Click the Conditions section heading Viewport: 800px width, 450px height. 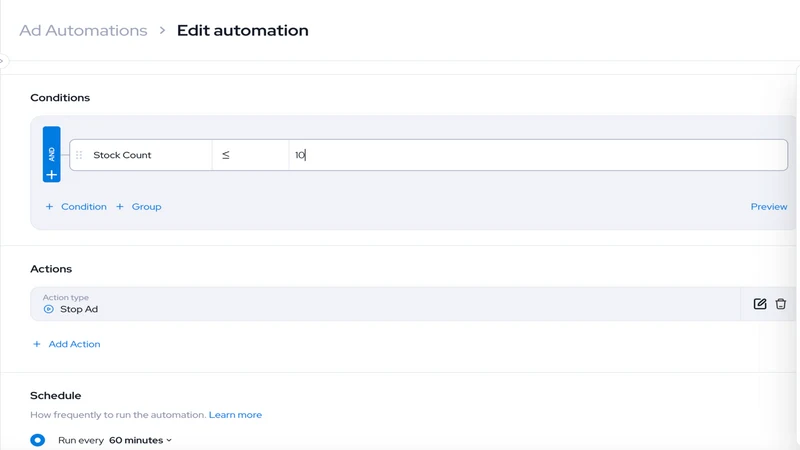click(60, 97)
